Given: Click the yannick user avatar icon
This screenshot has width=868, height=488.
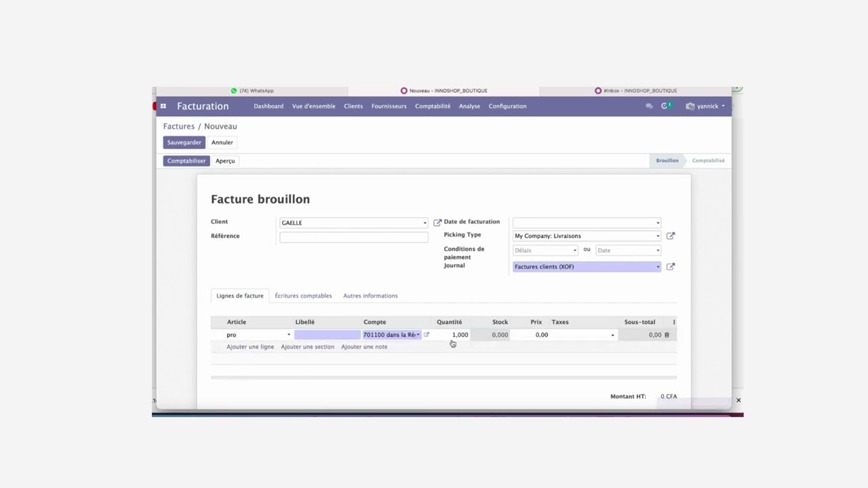Looking at the screenshot, I should coord(690,106).
